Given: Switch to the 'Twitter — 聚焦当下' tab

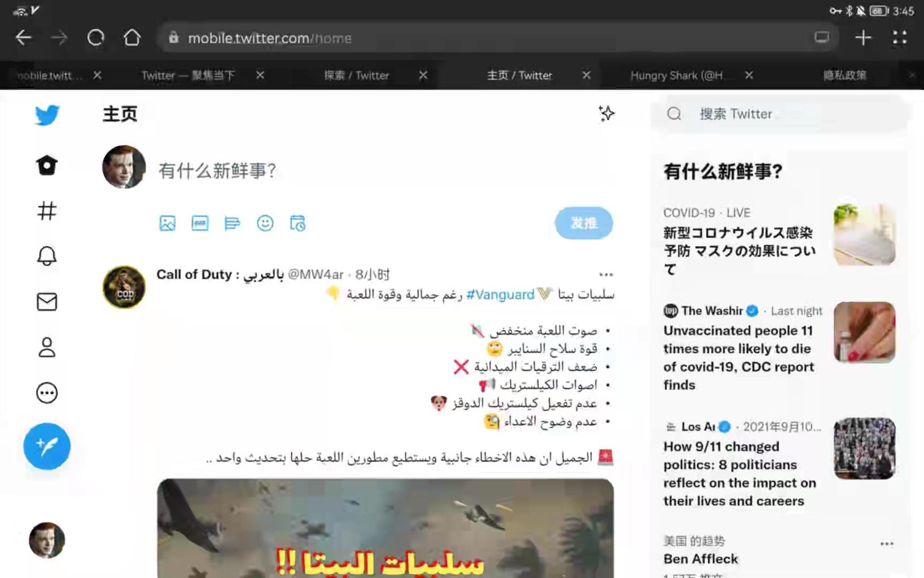Looking at the screenshot, I should [188, 75].
